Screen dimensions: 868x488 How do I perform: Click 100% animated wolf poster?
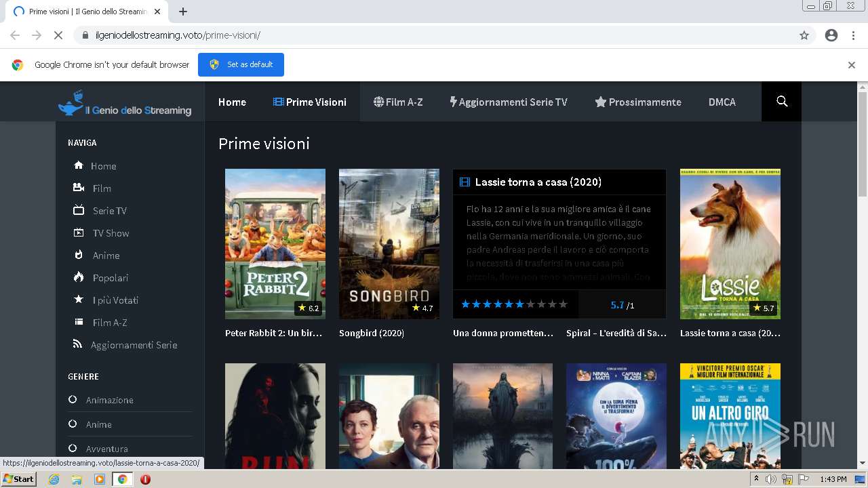coord(616,416)
